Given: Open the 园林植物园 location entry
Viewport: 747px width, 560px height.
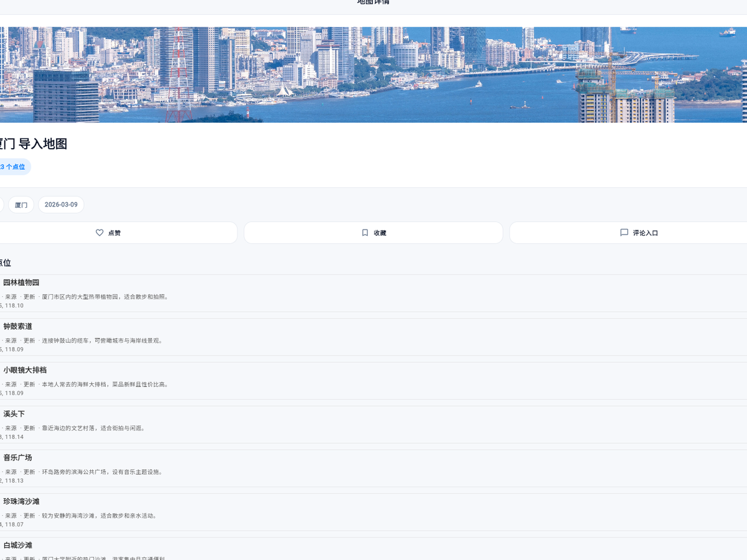Looking at the screenshot, I should [x=21, y=282].
